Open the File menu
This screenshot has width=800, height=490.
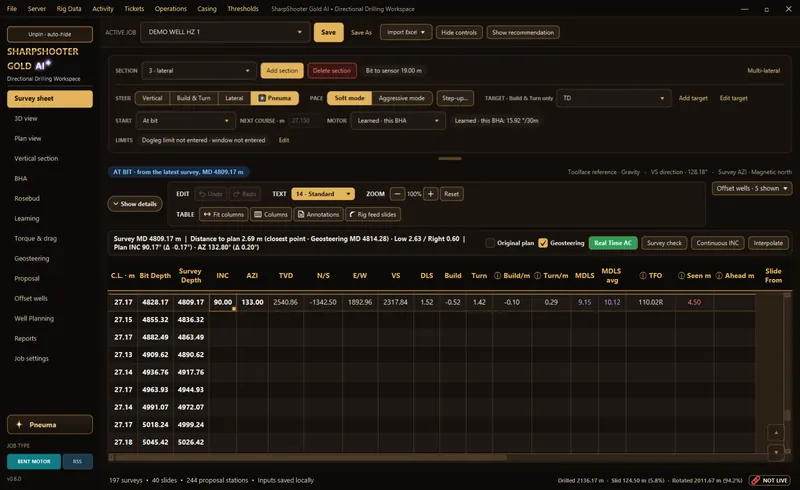[x=12, y=9]
